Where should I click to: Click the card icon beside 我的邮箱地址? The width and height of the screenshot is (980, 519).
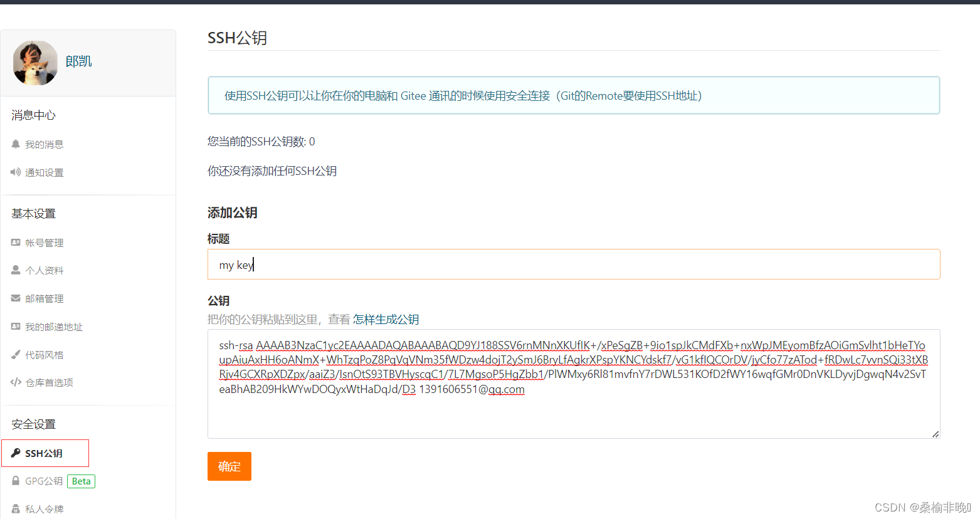point(16,327)
